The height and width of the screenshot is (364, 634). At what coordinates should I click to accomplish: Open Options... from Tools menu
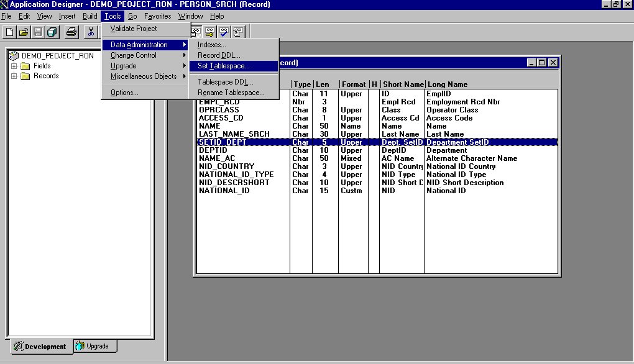coord(145,93)
